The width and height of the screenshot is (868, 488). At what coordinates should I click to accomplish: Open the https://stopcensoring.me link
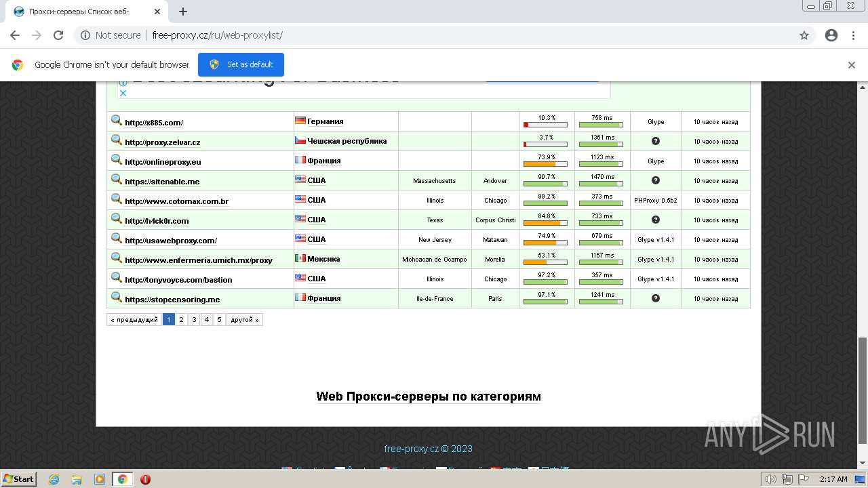[x=172, y=300]
